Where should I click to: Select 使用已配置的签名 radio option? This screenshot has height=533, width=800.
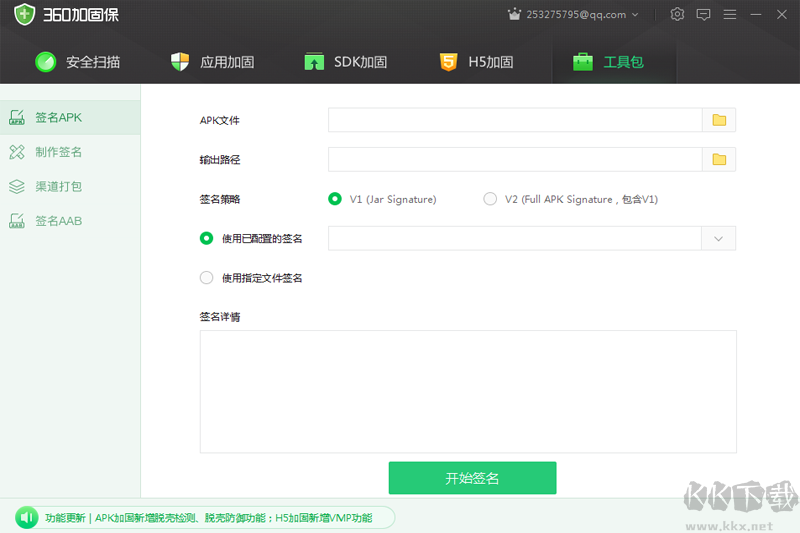[207, 238]
